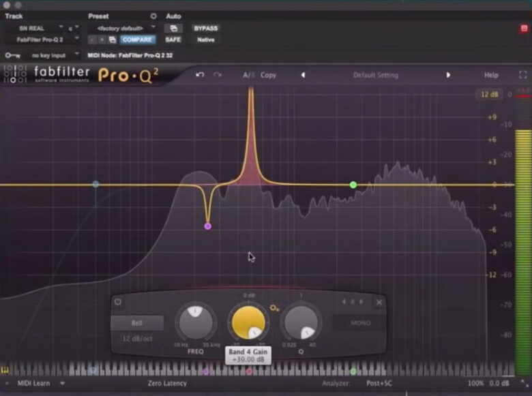Select the green EQ band node
The height and width of the screenshot is (396, 532).
pyautogui.click(x=353, y=185)
